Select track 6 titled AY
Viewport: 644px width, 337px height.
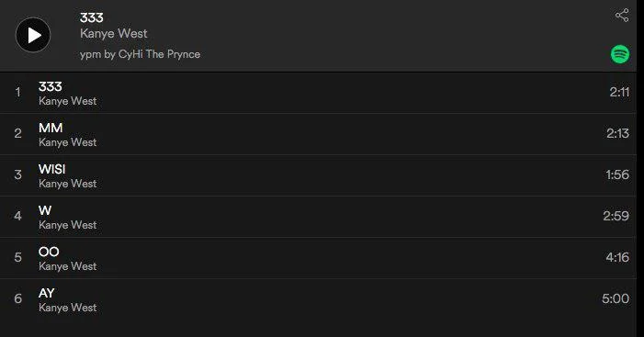(318, 299)
